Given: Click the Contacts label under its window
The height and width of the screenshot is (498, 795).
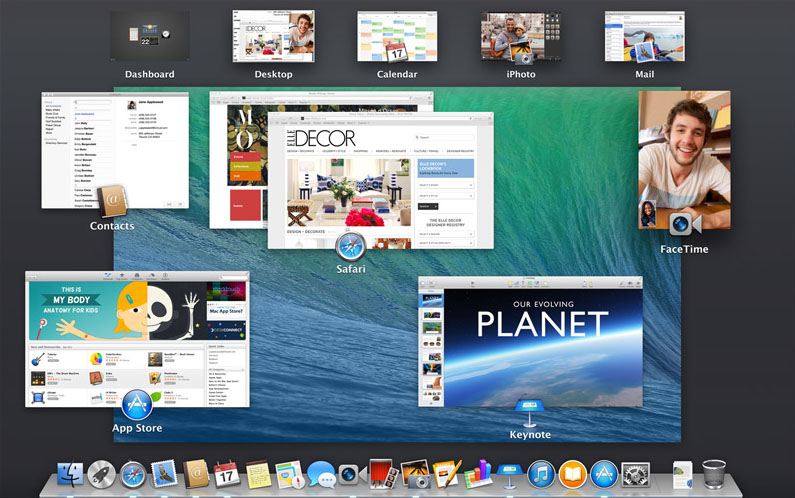Looking at the screenshot, I should tap(112, 226).
